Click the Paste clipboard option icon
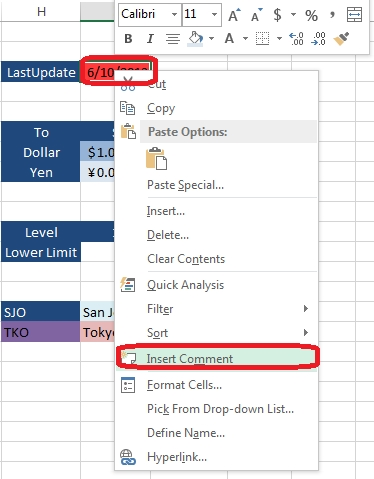This screenshot has height=479, width=374. pyautogui.click(x=156, y=158)
